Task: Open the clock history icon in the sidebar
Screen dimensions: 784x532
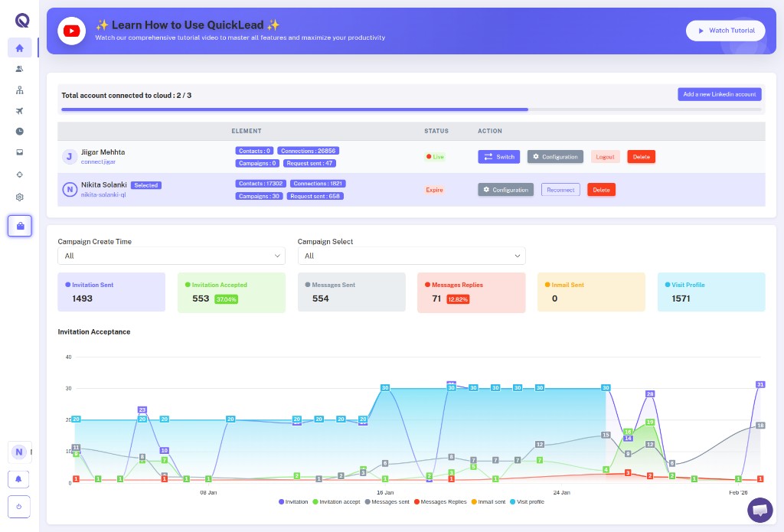Action: tap(19, 131)
